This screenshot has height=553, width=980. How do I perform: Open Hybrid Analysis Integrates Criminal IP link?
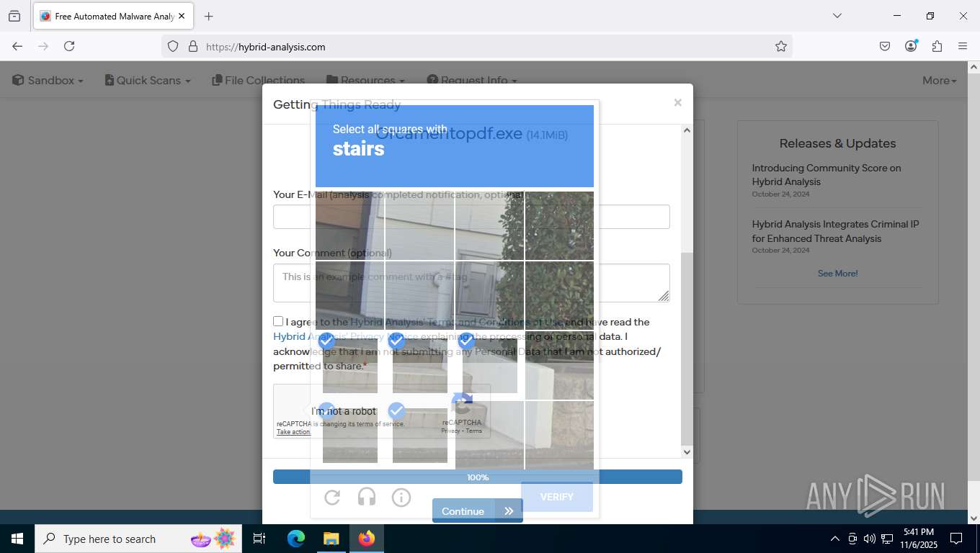[x=836, y=231]
